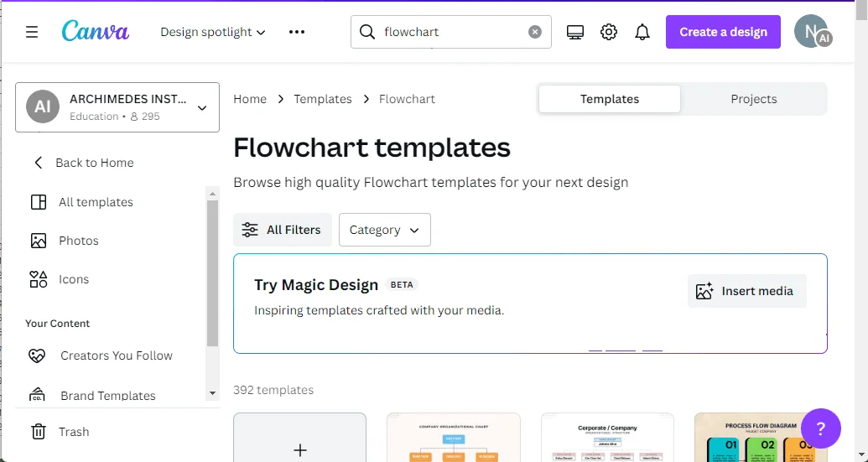868x462 pixels.
Task: Open settings gear icon
Action: click(x=608, y=32)
